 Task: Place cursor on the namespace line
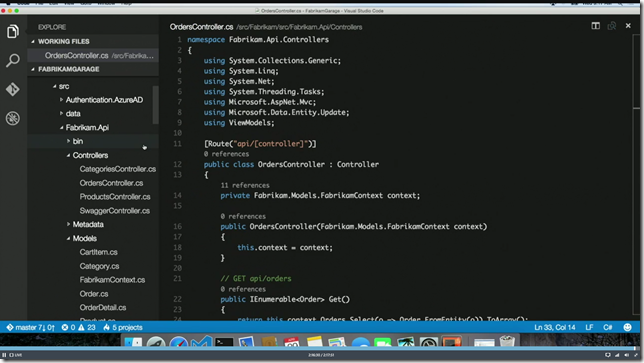(x=258, y=40)
